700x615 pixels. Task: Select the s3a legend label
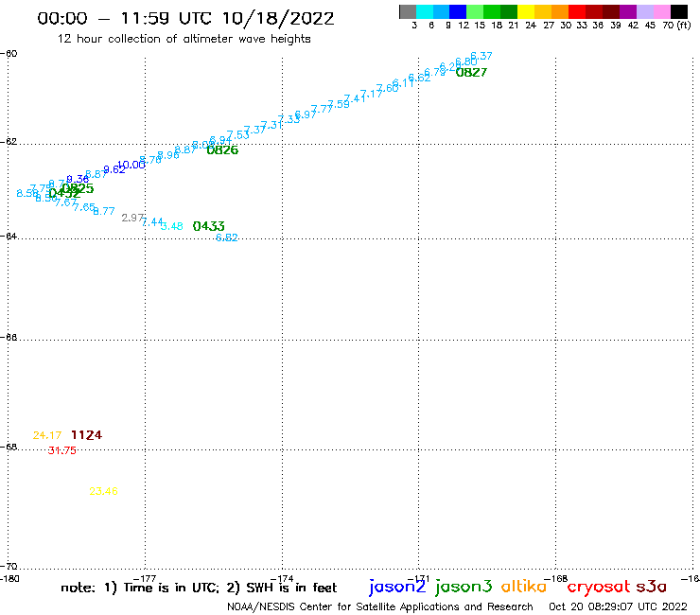pos(652,587)
